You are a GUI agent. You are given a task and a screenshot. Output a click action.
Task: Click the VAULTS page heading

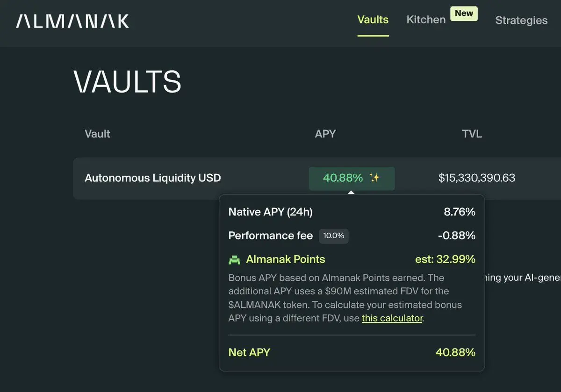(x=127, y=82)
